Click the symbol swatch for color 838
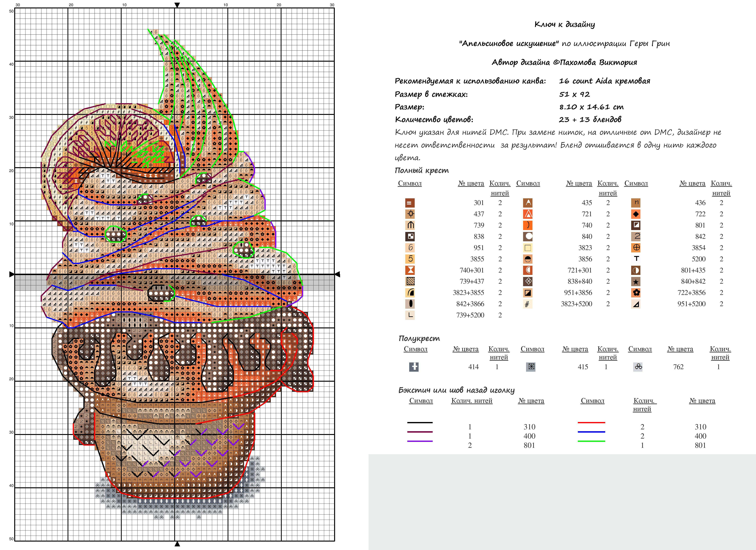This screenshot has width=756, height=550. [410, 236]
